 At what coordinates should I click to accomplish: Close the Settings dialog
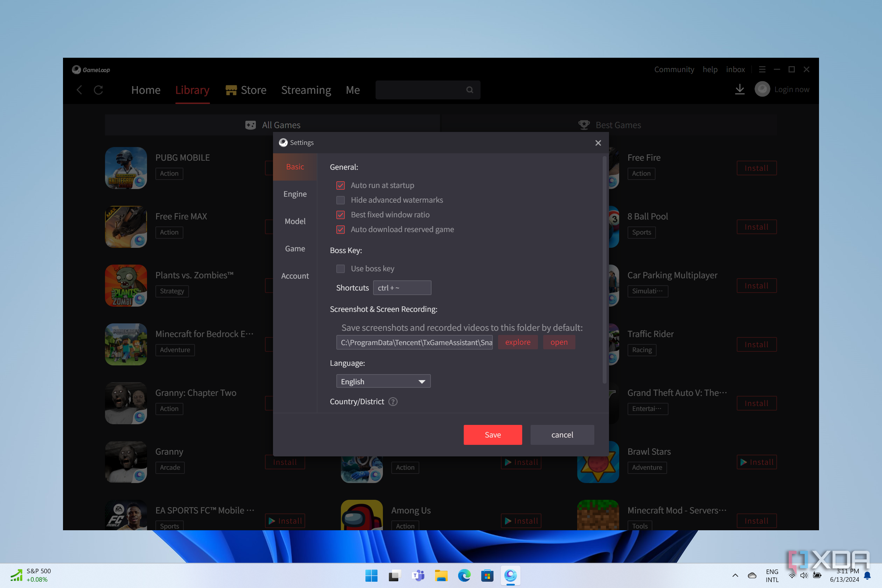598,143
